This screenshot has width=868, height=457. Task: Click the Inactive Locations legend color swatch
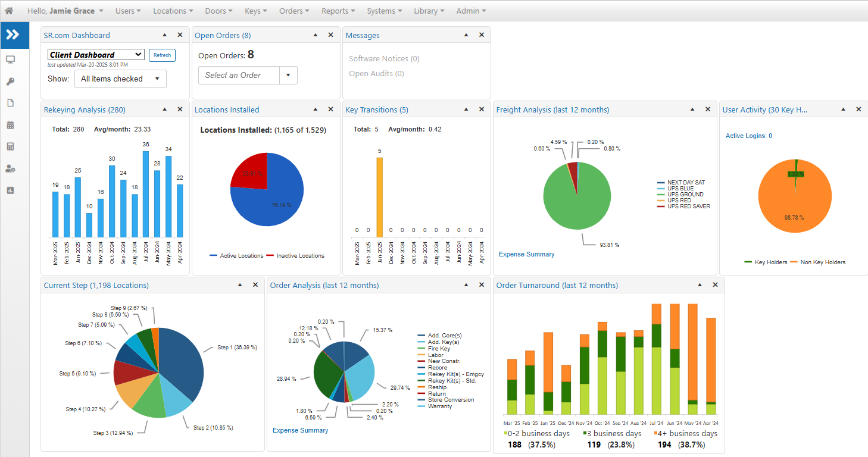270,256
